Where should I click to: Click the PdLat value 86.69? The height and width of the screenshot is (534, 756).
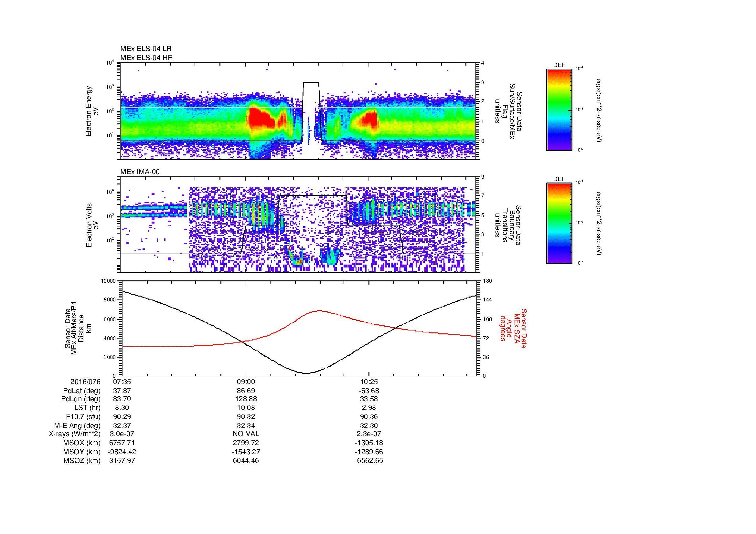click(x=246, y=391)
